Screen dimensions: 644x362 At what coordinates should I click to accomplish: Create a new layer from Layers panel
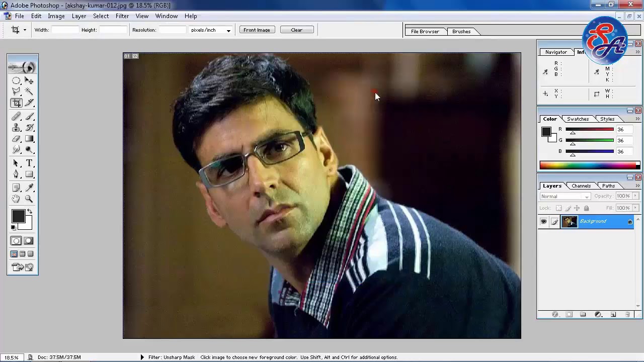click(613, 315)
